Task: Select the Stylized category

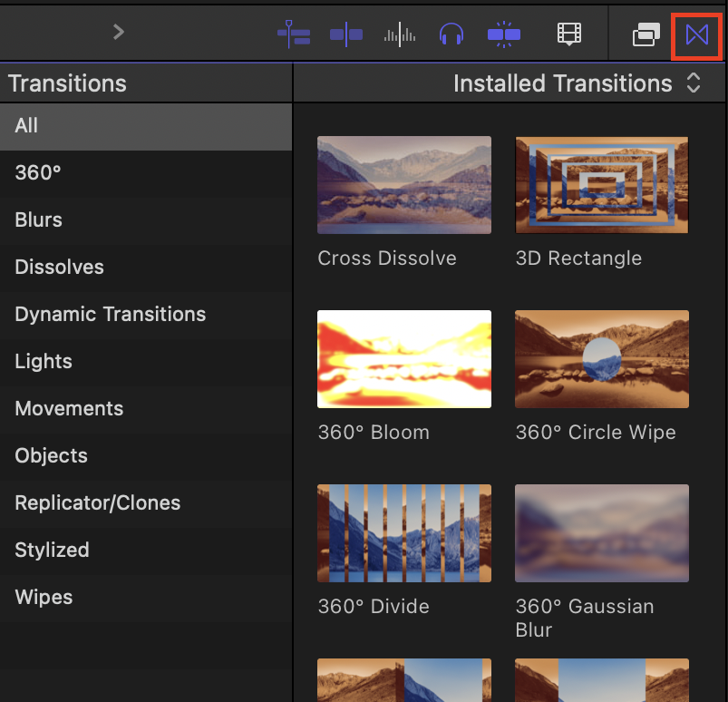Action: [x=146, y=551]
